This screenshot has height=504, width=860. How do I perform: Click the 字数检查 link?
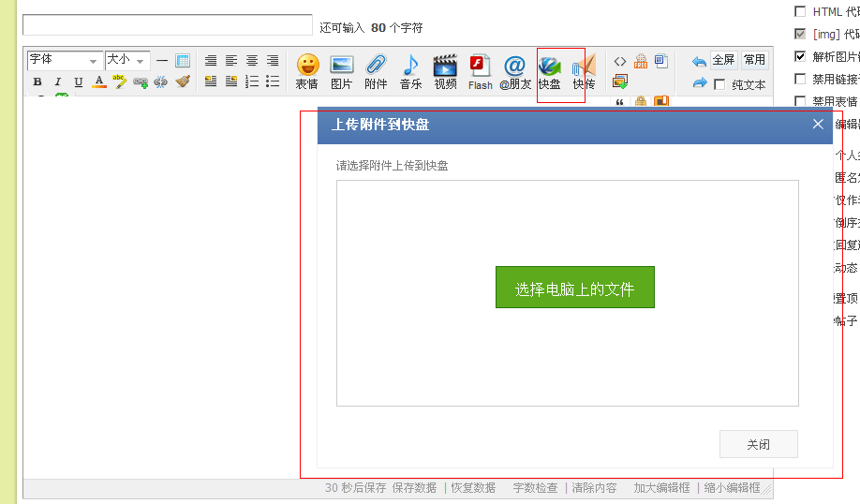coord(535,488)
